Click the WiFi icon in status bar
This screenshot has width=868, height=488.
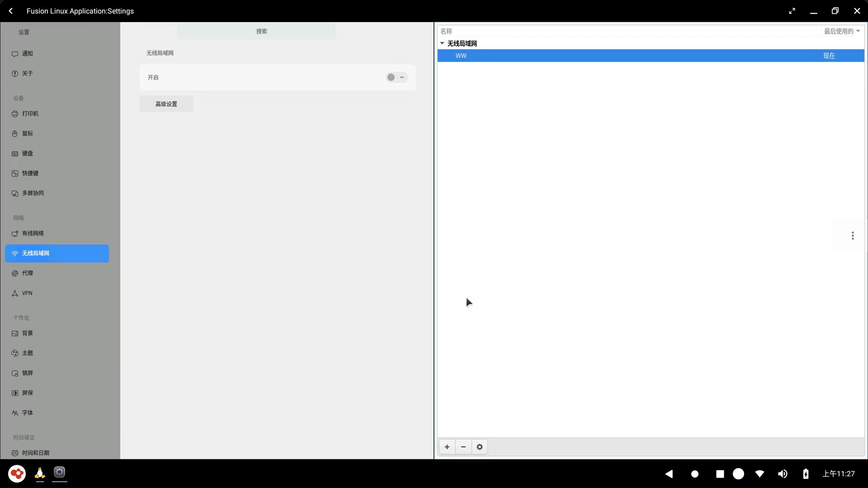coord(761,474)
